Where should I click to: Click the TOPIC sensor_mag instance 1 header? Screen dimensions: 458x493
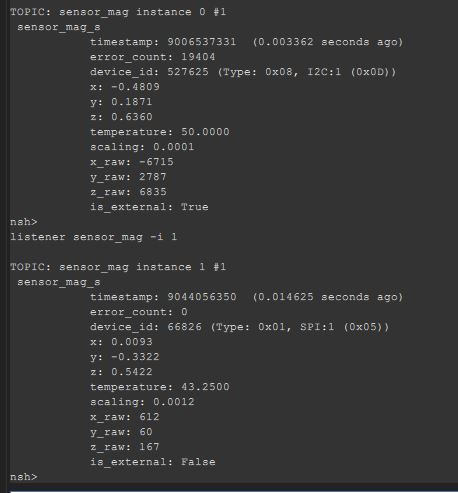(118, 267)
